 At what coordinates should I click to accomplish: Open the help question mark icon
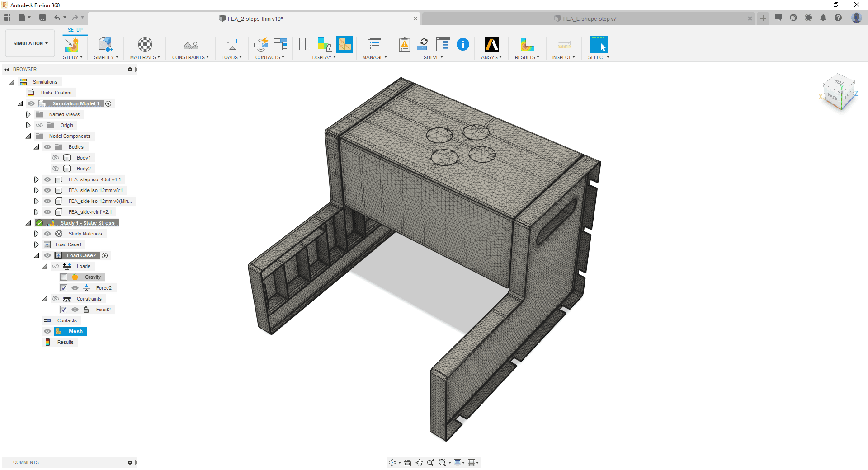[x=838, y=18]
